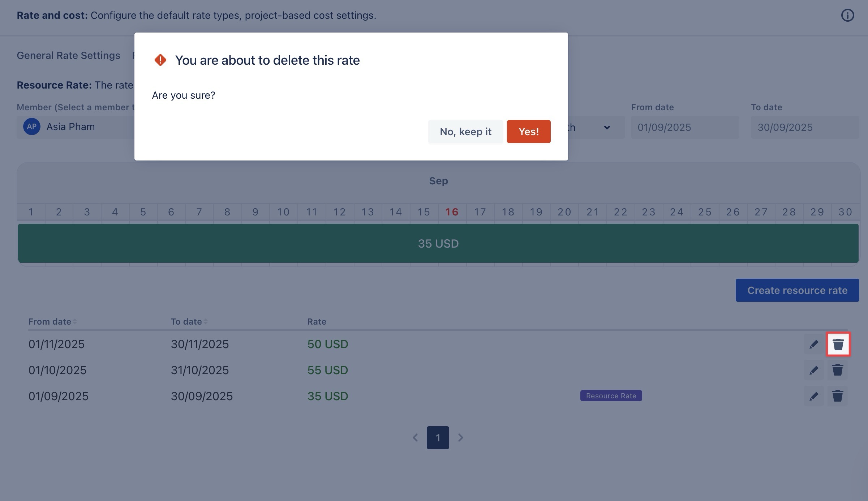This screenshot has width=868, height=501.
Task: Click the From date input field
Action: (684, 127)
